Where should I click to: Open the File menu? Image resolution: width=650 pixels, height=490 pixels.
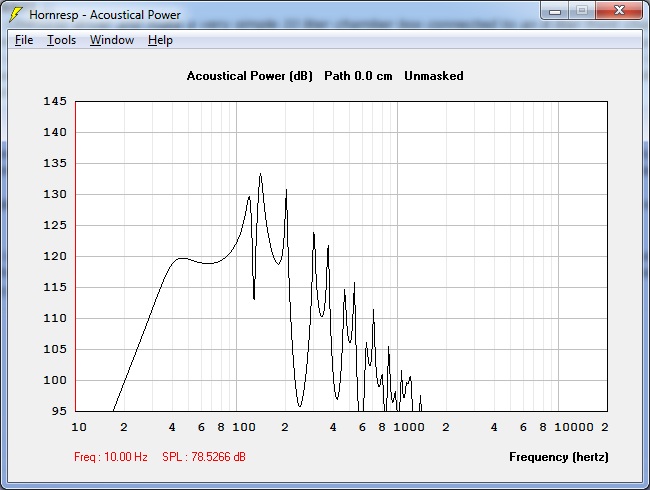tap(24, 40)
